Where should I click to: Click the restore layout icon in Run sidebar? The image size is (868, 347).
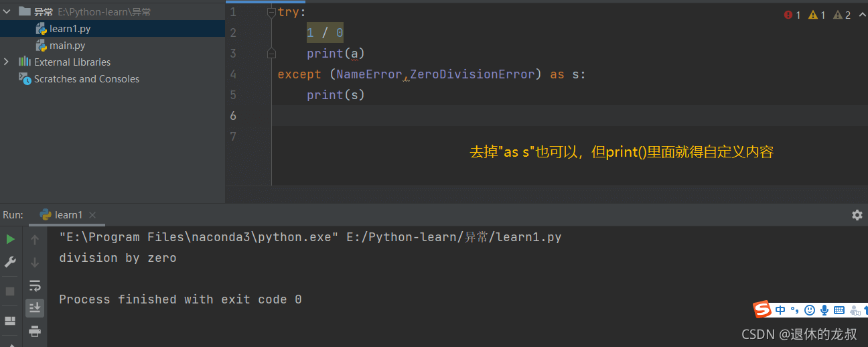[10, 320]
